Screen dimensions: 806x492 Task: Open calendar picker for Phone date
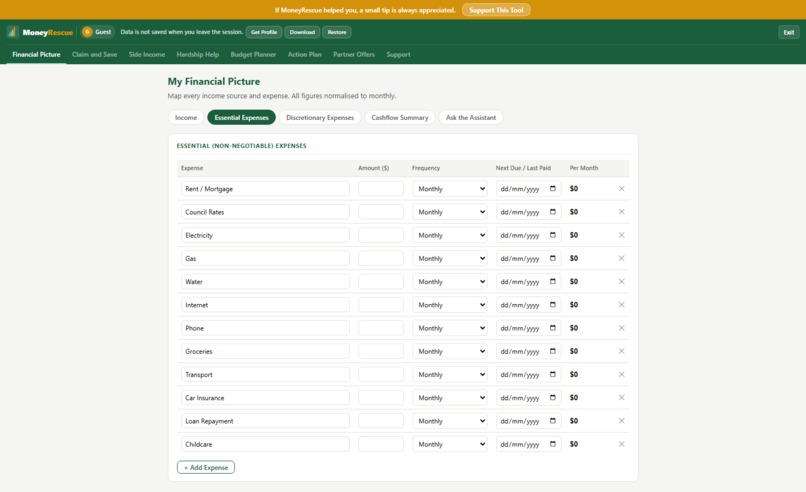click(x=553, y=328)
